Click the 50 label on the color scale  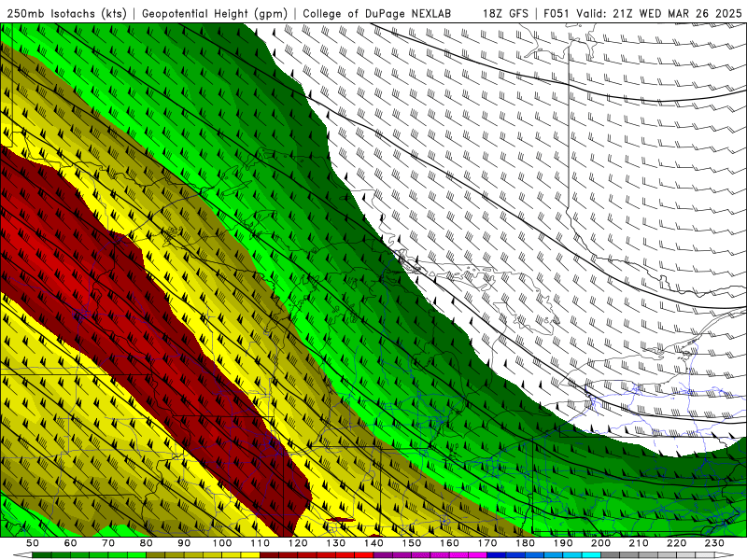pos(33,543)
